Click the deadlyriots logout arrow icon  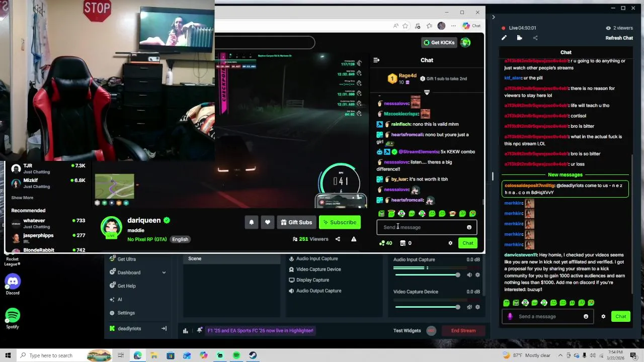[164, 328]
